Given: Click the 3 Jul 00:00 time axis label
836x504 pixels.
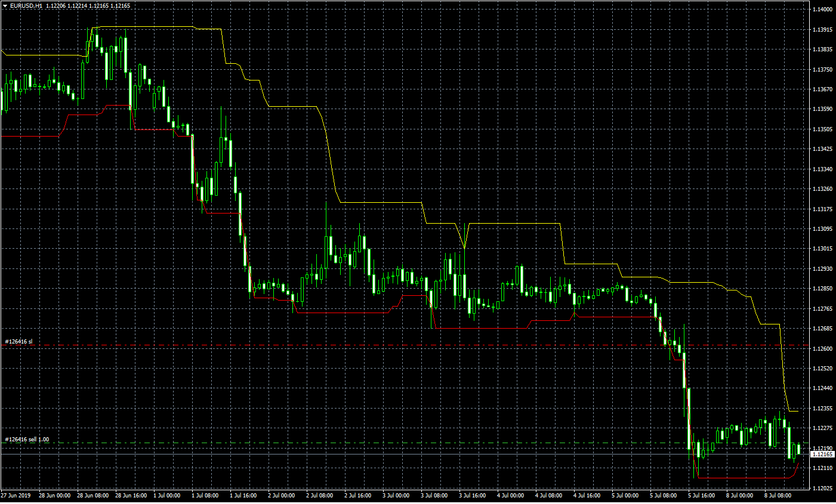Looking at the screenshot, I should coord(396,496).
